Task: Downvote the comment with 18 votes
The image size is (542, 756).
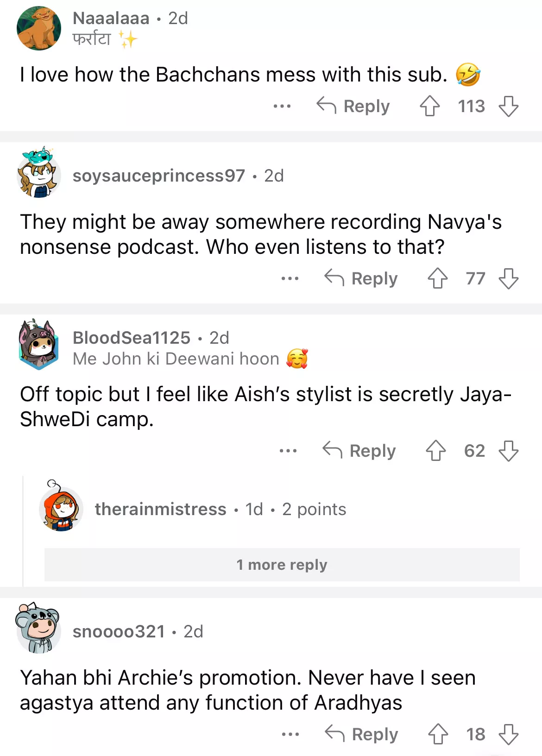Action: pyautogui.click(x=508, y=734)
